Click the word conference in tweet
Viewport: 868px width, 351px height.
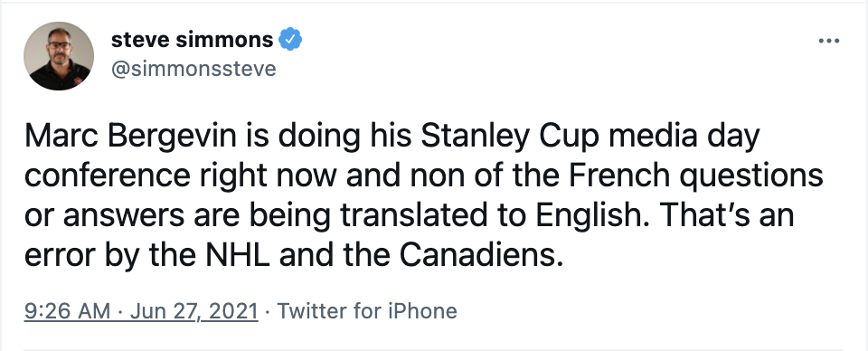pos(108,176)
